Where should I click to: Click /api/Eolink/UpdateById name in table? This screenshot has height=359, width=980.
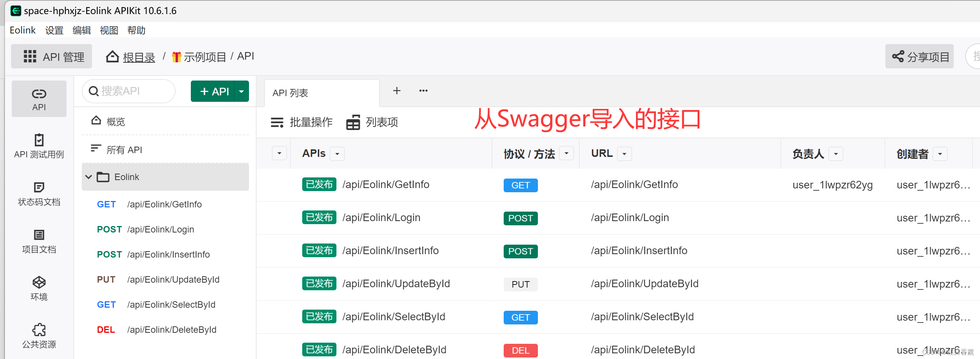coord(396,284)
